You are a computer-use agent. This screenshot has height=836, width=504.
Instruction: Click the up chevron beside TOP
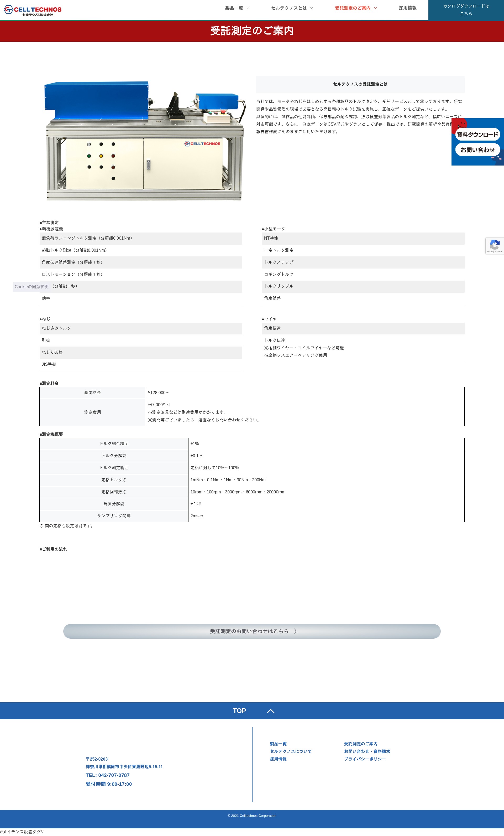click(x=270, y=711)
